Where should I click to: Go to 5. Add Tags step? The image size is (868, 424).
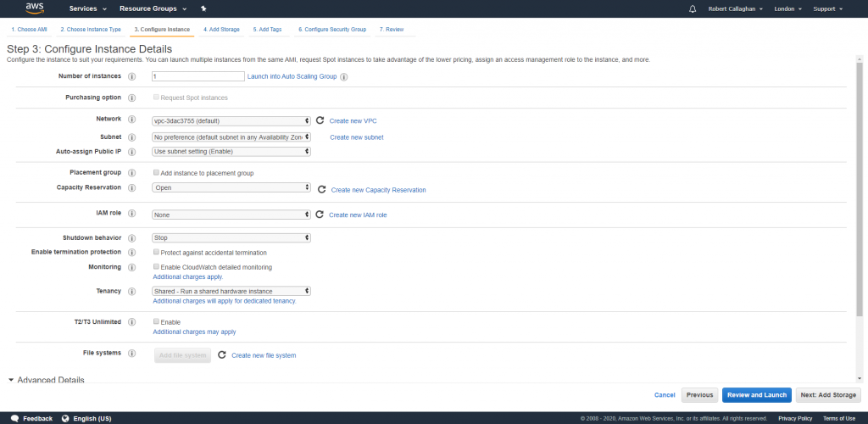tap(267, 30)
